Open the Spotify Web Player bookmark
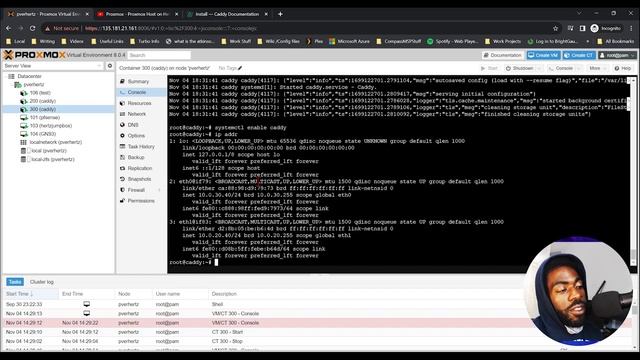Screen dimensions: 640x360 452,41
